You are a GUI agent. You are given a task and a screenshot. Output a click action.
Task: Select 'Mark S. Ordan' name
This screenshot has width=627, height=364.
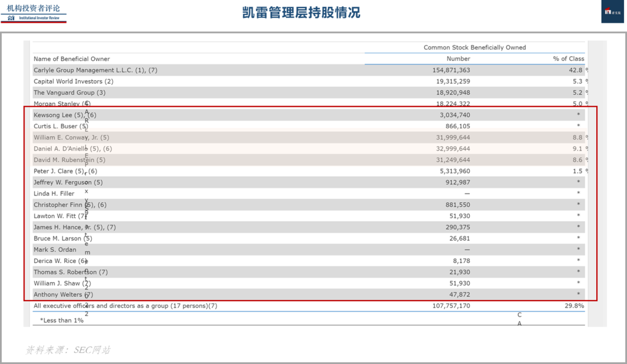click(x=55, y=249)
